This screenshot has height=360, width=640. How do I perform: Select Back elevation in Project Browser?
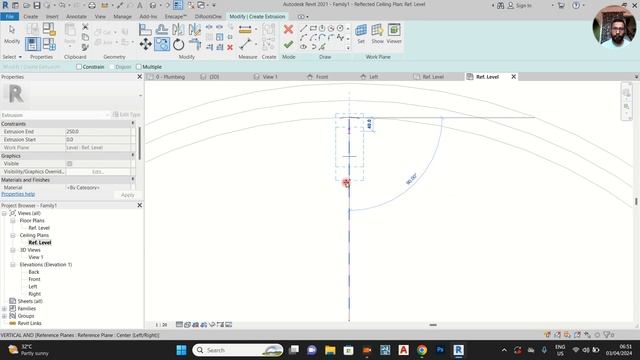point(34,272)
